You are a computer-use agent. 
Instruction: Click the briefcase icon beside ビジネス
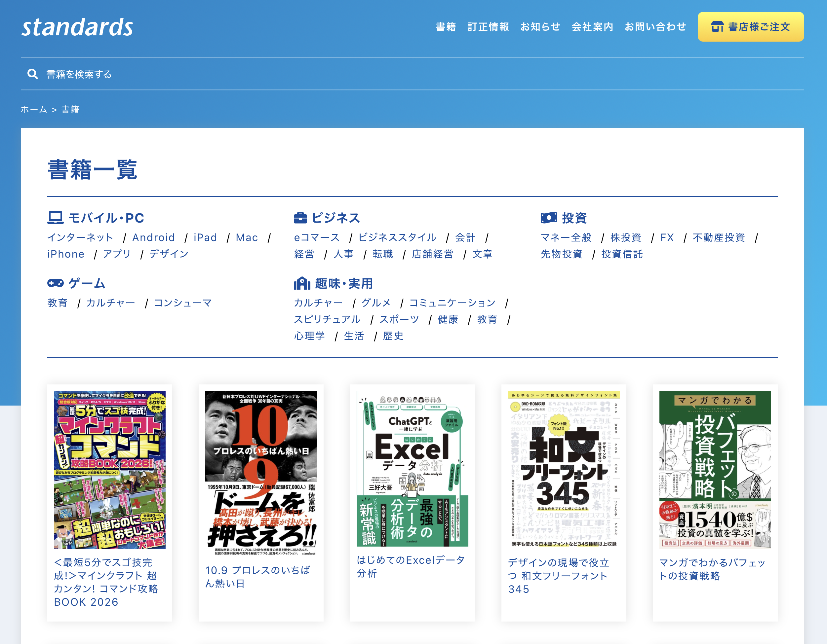tap(300, 218)
